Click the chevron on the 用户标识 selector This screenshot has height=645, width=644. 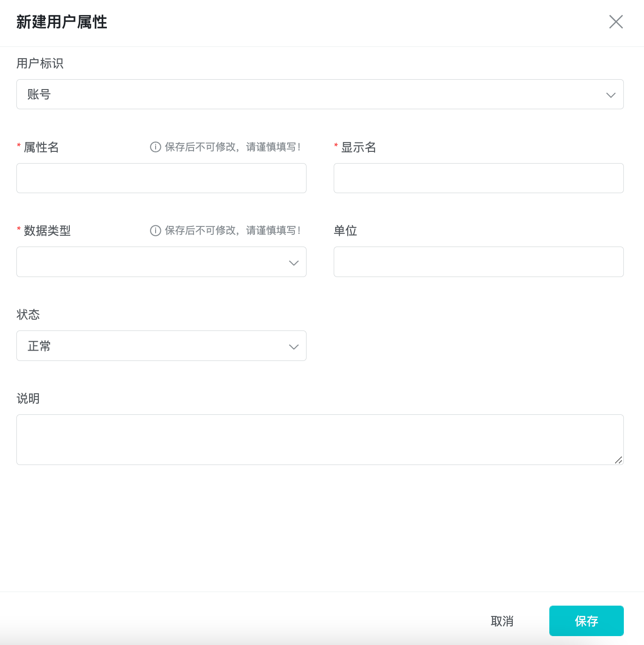click(x=611, y=95)
